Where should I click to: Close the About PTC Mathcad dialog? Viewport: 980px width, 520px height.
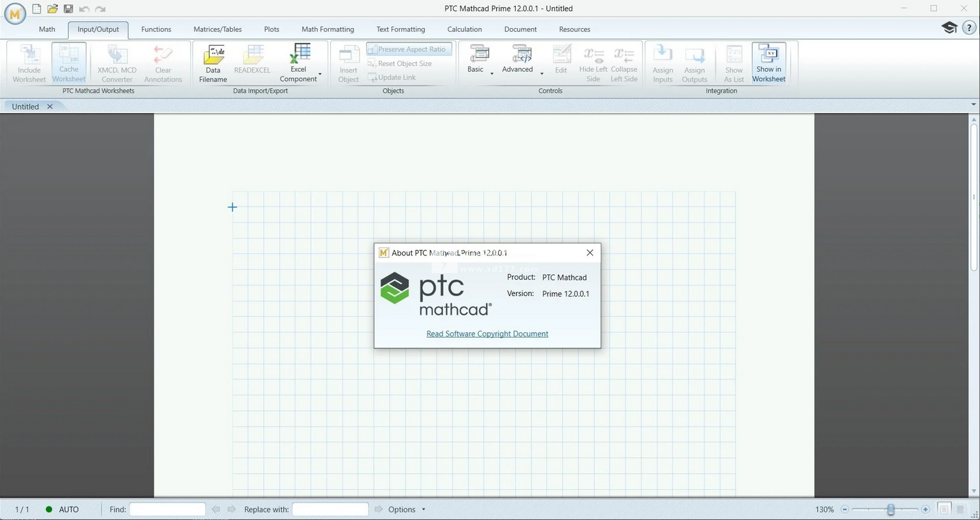[590, 253]
